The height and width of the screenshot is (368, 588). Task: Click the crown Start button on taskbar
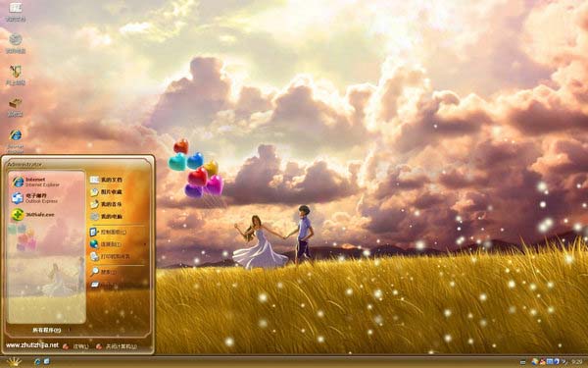tap(14, 362)
